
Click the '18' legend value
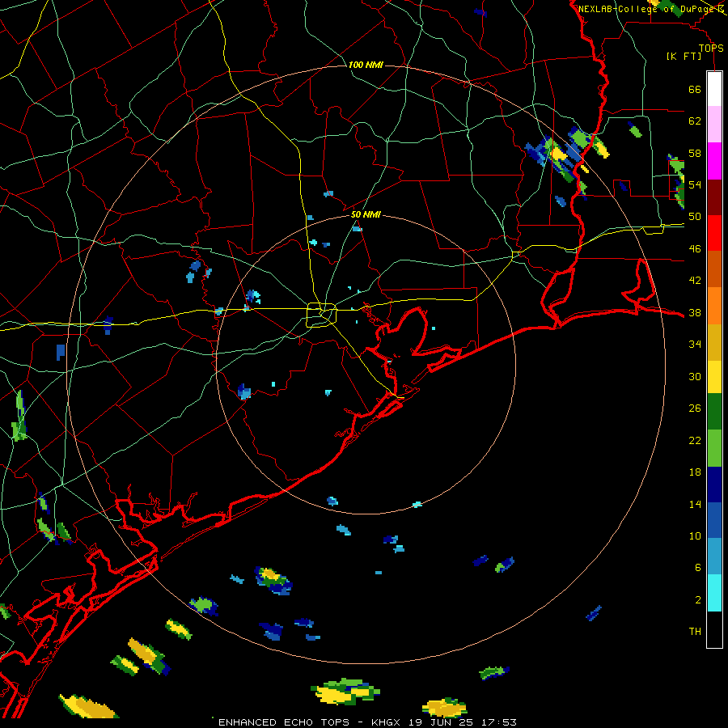pos(695,472)
